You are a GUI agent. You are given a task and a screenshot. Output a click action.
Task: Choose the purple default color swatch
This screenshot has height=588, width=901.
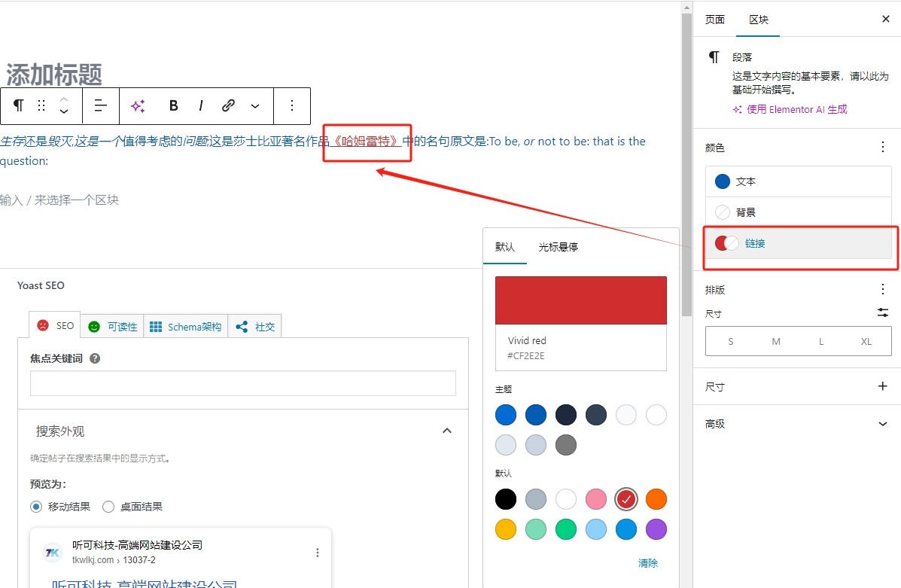tap(656, 529)
